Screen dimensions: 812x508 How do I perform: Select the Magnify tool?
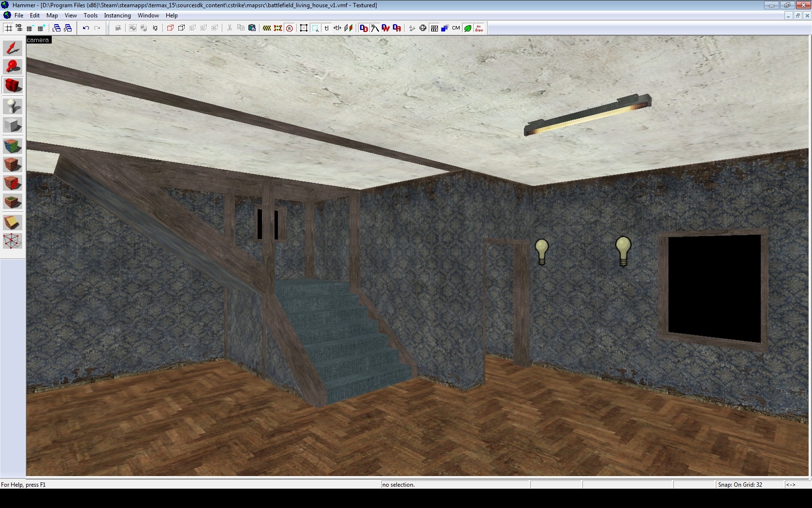(x=13, y=67)
